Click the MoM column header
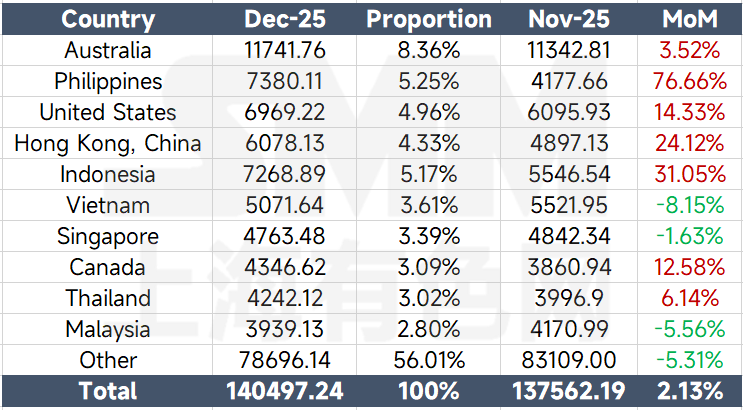The width and height of the screenshot is (743, 410). click(690, 19)
